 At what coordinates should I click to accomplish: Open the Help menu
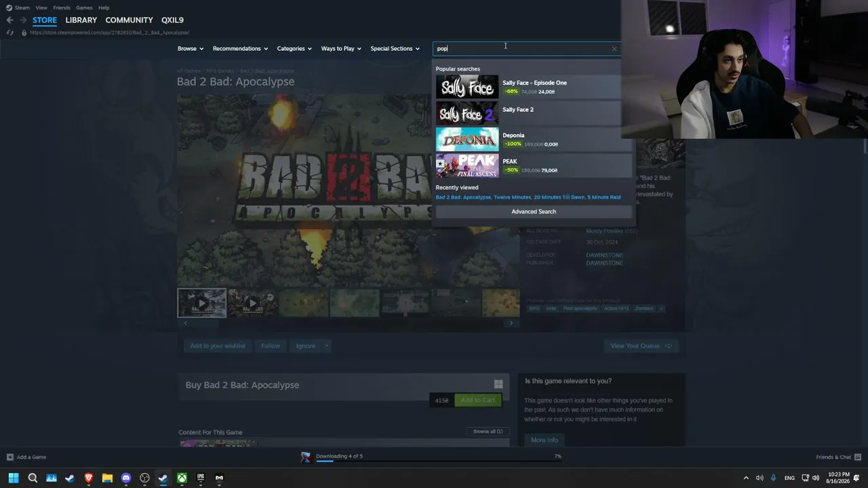[104, 7]
